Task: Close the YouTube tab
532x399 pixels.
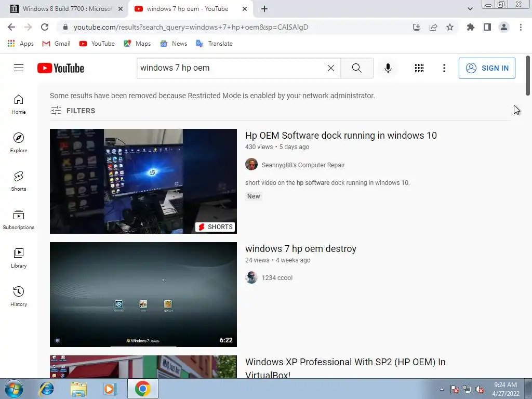Action: pyautogui.click(x=245, y=9)
